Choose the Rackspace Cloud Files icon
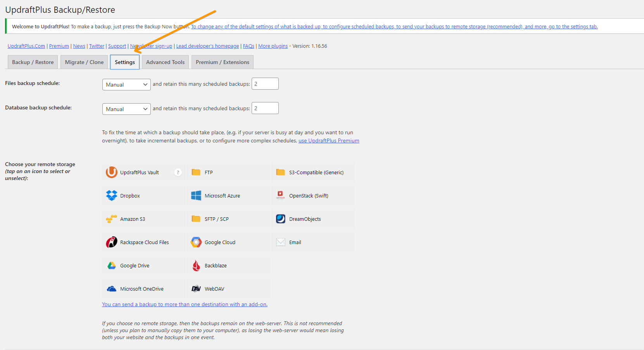 (112, 242)
